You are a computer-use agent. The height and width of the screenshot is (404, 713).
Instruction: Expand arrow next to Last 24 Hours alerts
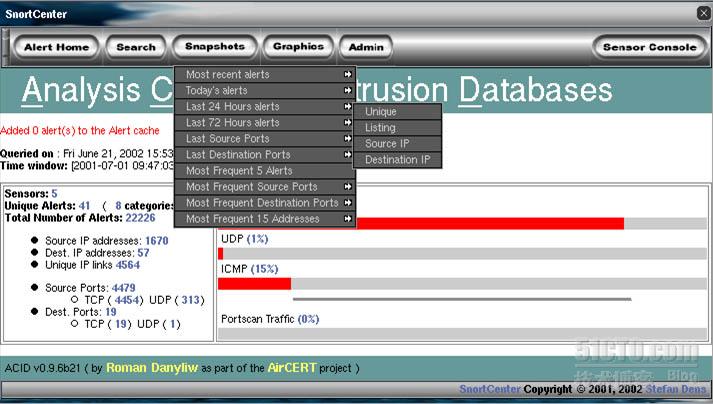click(347, 106)
